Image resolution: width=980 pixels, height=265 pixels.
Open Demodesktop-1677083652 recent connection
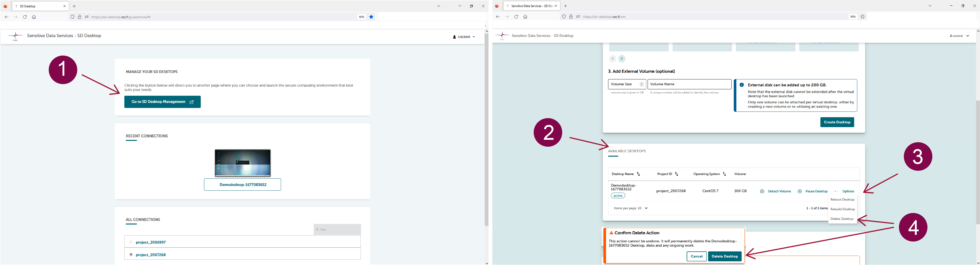(242, 185)
